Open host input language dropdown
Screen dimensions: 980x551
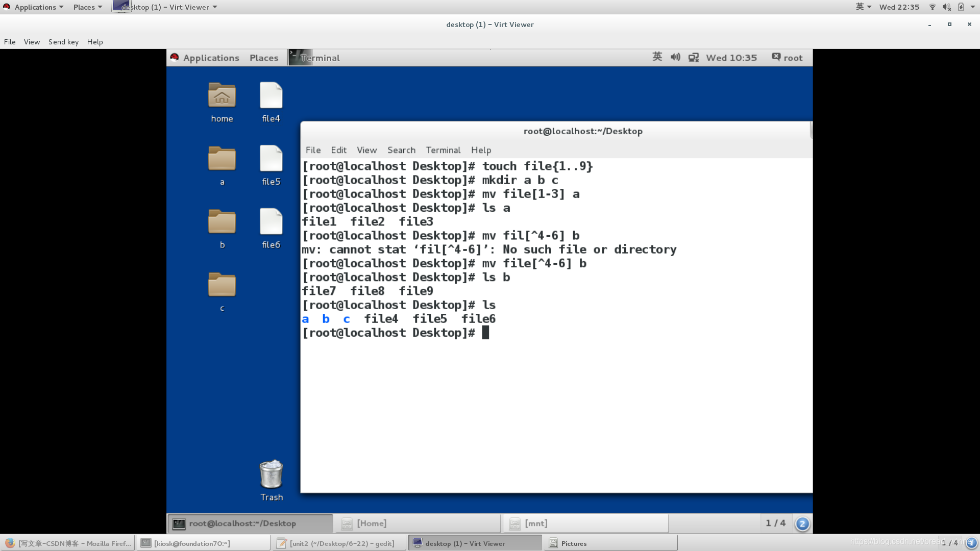(864, 7)
